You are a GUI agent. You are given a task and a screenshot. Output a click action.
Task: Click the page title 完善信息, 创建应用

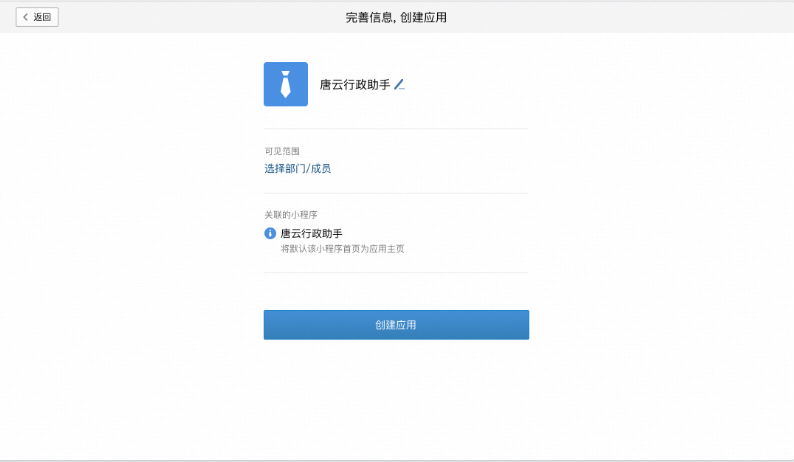tap(396, 17)
